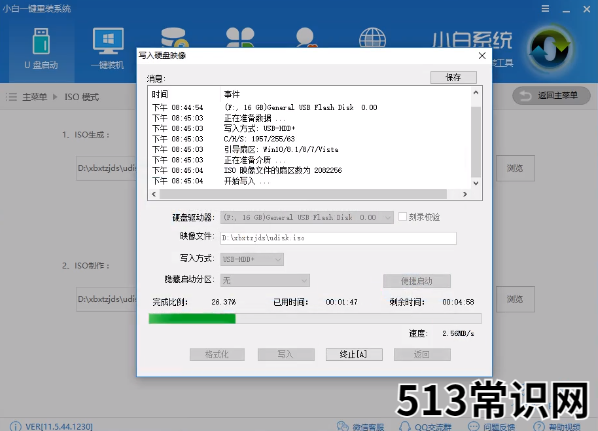Click left arrow of horizontal log scrollbar

pos(154,194)
